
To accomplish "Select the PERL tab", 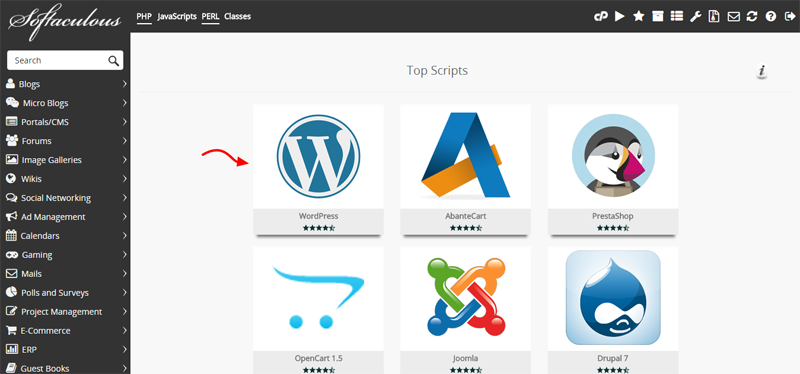I will (210, 16).
